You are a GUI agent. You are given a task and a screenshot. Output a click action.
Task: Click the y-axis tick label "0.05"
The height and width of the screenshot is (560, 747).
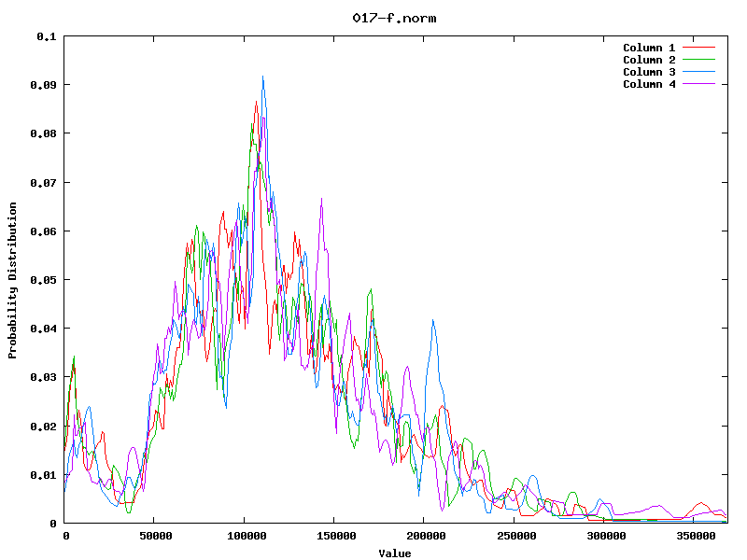coord(43,280)
